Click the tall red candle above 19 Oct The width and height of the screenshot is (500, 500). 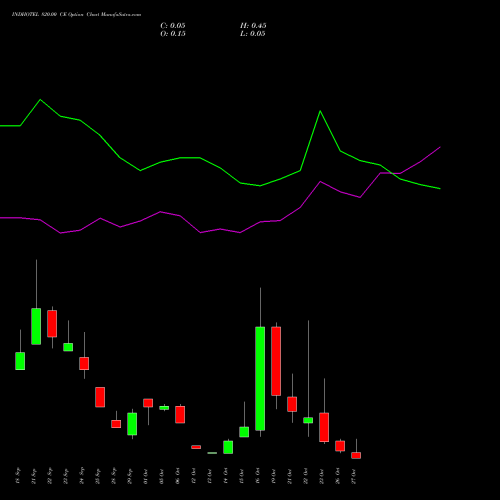pyautogui.click(x=276, y=361)
